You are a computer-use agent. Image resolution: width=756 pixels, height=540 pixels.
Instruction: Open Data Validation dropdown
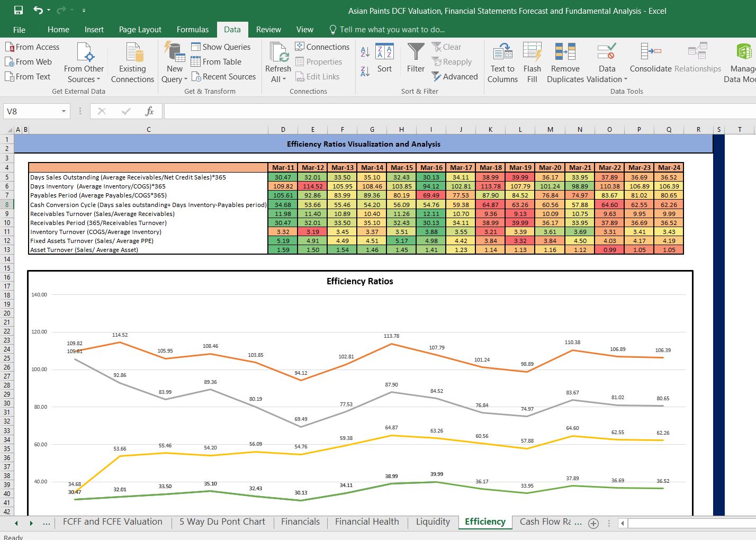607,62
